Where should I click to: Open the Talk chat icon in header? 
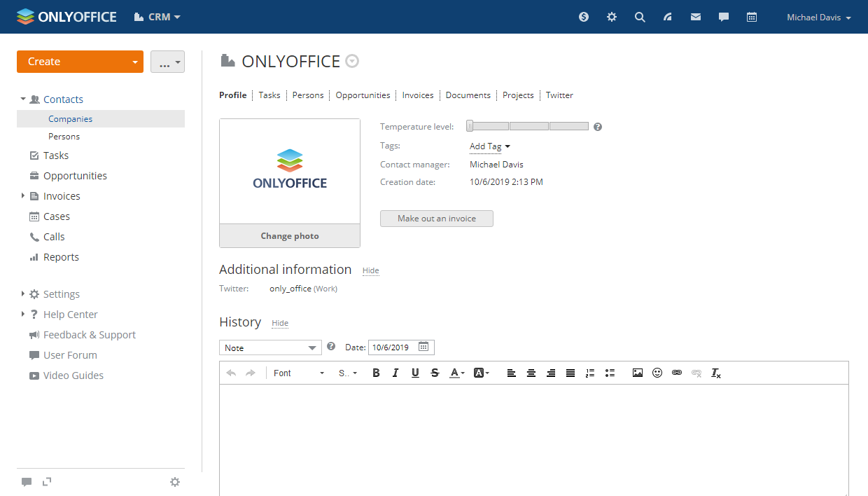click(724, 17)
